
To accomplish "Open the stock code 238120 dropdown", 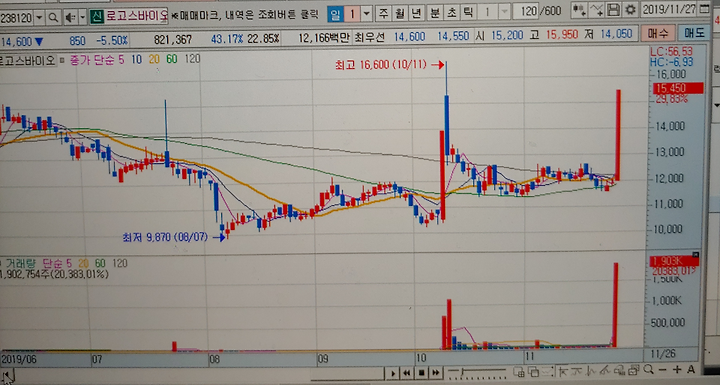I will coord(39,18).
